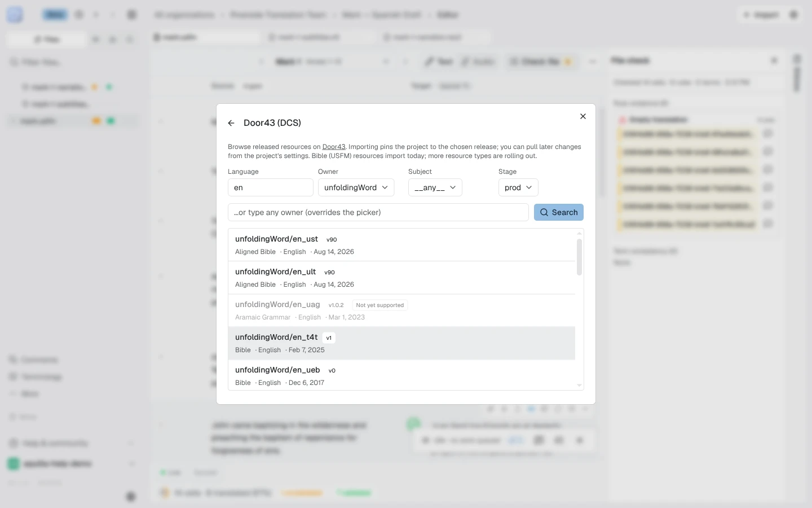812x508 pixels.
Task: Click the results list scroll-down arrow
Action: point(579,386)
